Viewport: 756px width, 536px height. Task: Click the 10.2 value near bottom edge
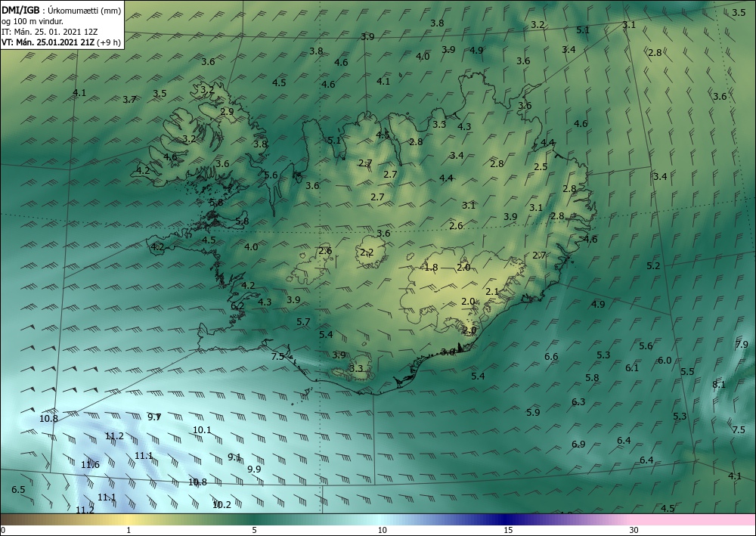coord(222,505)
